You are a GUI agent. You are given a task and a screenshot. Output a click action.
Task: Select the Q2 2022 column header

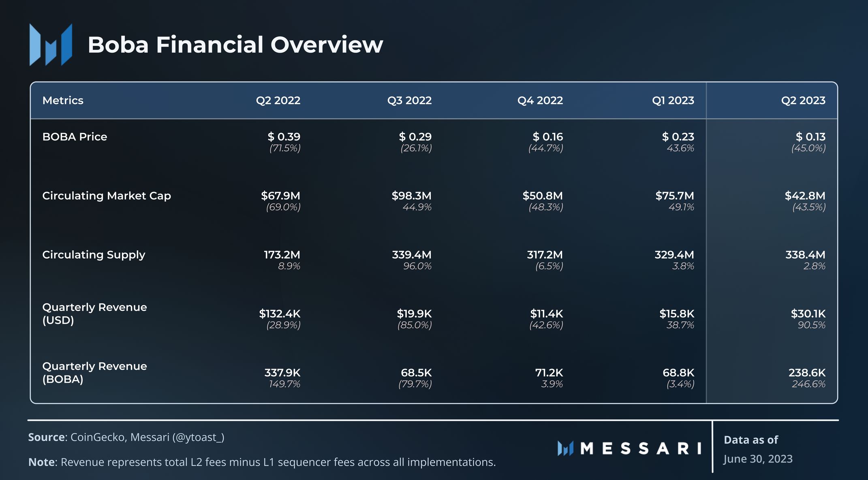tap(278, 100)
